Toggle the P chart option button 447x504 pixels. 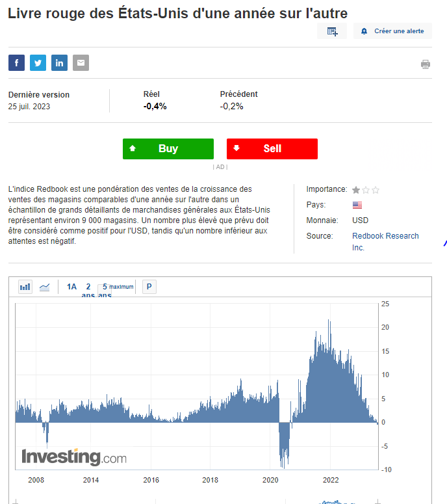149,287
